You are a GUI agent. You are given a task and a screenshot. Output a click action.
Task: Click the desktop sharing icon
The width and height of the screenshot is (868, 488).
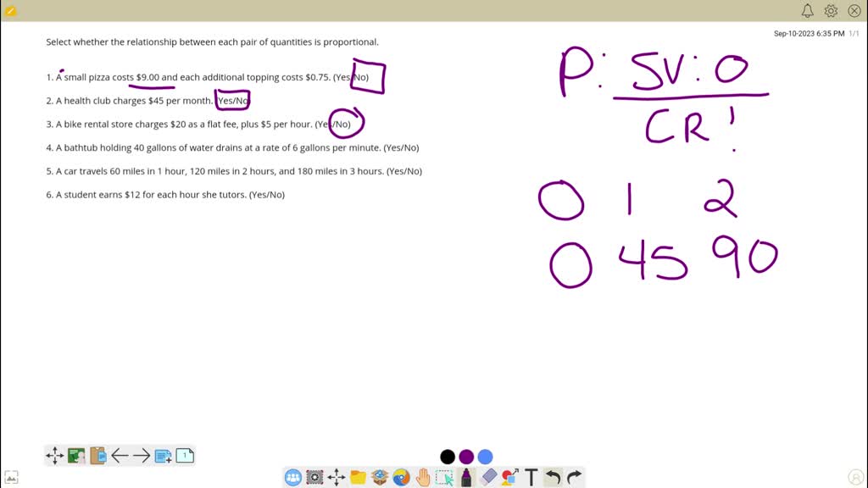click(75, 455)
